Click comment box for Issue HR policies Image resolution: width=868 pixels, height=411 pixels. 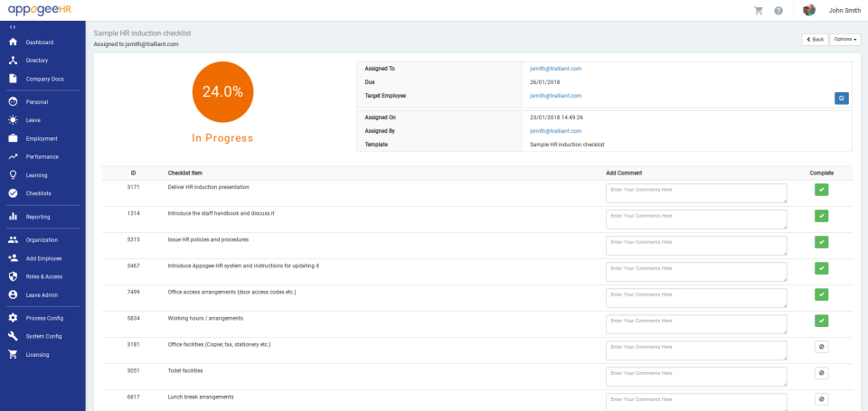coord(696,246)
